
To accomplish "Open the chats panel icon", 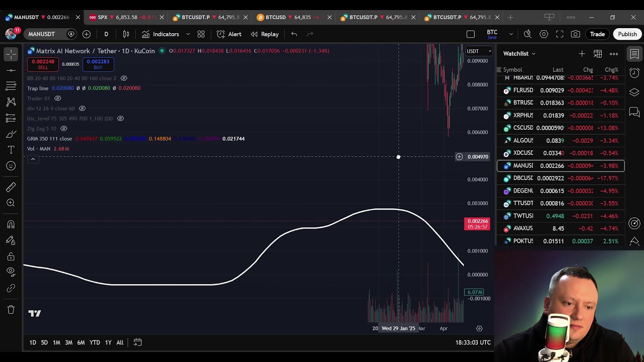I will 634,112.
